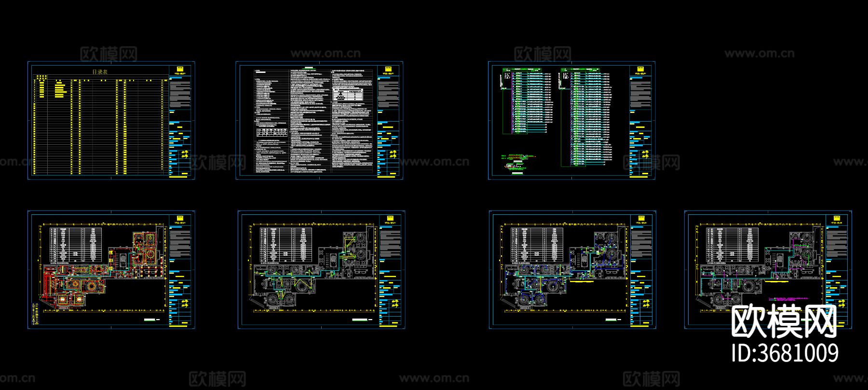This screenshot has width=868, height=390.
Task: Select the floor plan with green wiring
Action: (321, 270)
